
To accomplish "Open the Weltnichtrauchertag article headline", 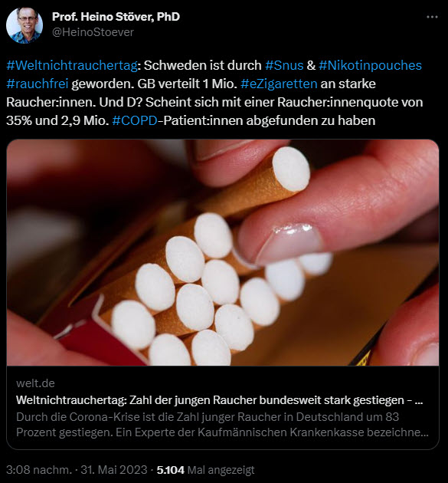I will (219, 400).
